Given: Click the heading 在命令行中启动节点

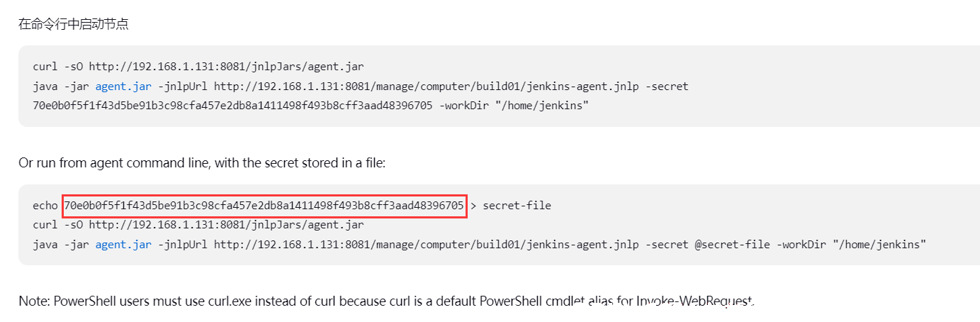Looking at the screenshot, I should tap(74, 24).
